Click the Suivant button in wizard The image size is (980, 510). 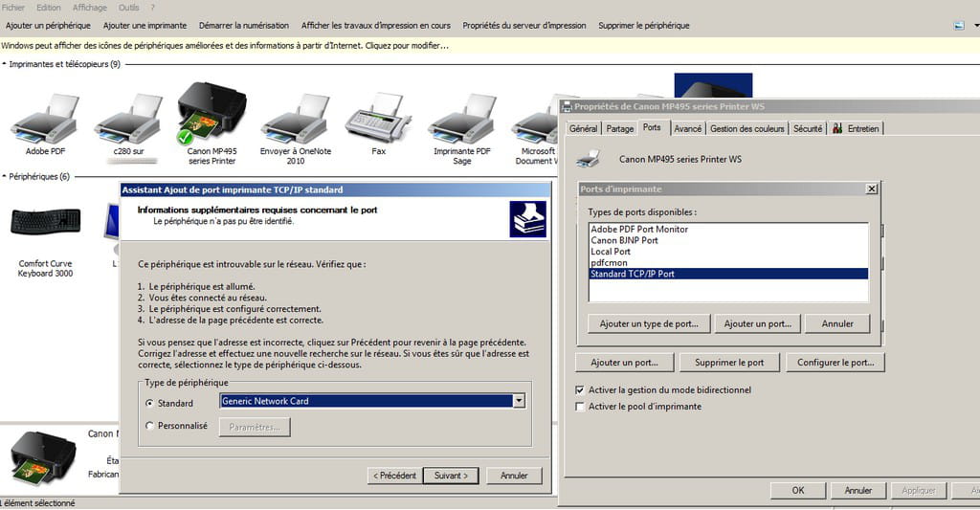coord(452,476)
